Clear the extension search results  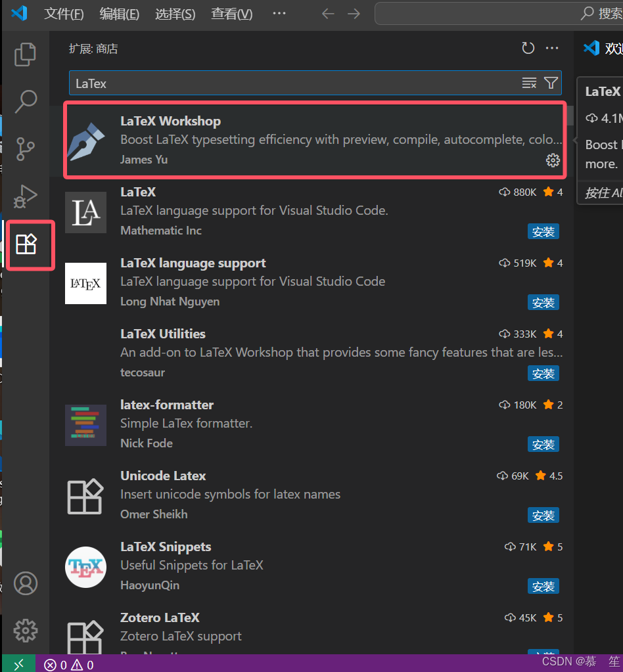[x=529, y=83]
